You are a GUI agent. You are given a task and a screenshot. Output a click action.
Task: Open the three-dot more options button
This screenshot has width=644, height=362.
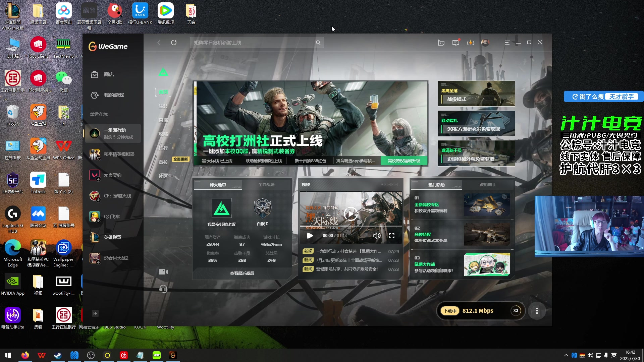coord(537,311)
